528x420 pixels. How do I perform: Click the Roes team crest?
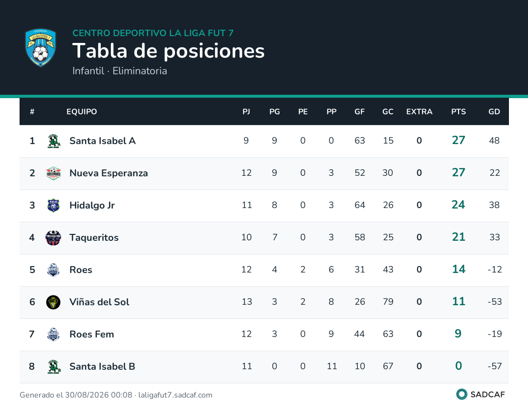54,270
